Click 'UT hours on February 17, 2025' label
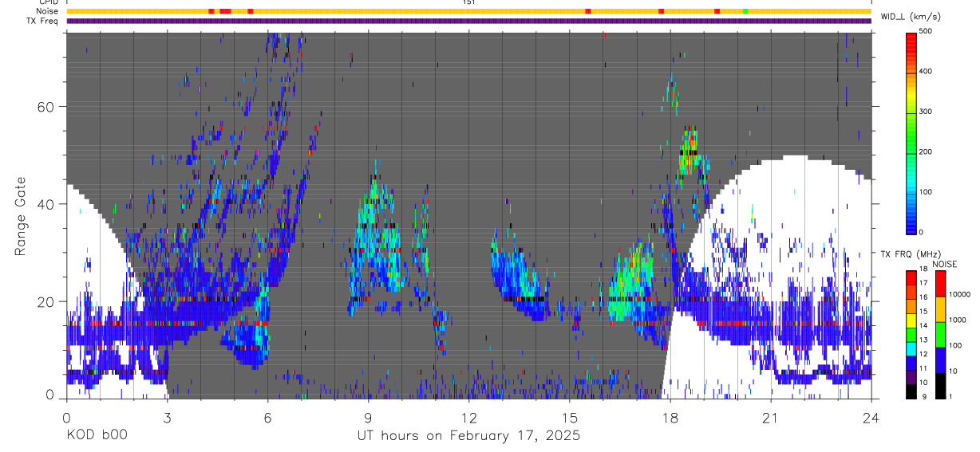The width and height of the screenshot is (980, 452). click(468, 436)
